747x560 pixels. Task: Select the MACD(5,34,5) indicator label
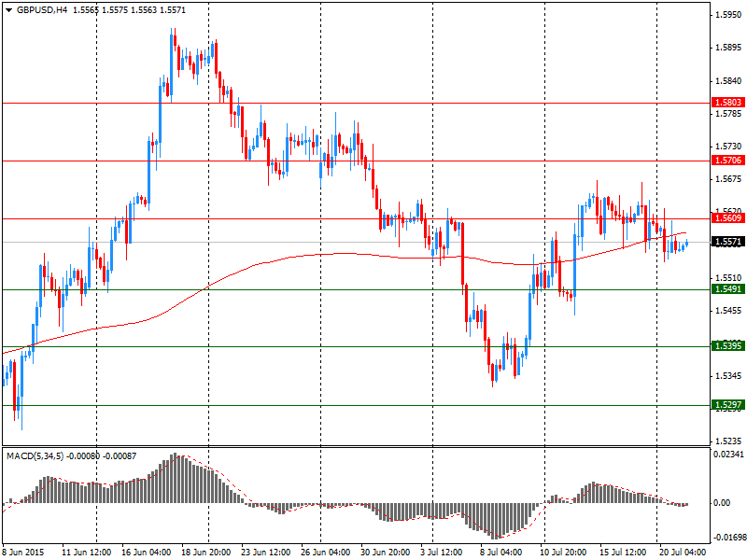(35, 456)
